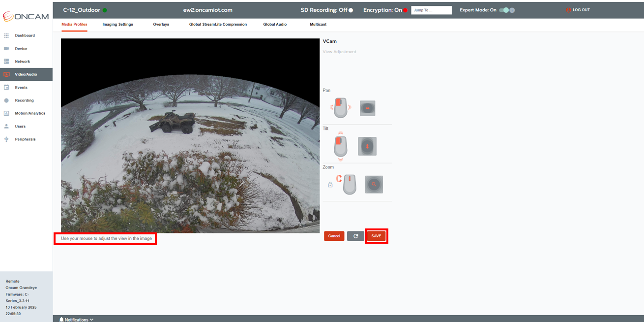
Task: Click the Motion/Analytics chart icon in sidebar
Action: tap(6, 113)
